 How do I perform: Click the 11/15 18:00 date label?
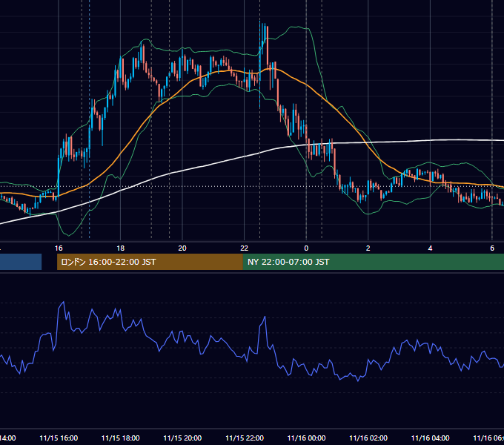[x=121, y=438]
